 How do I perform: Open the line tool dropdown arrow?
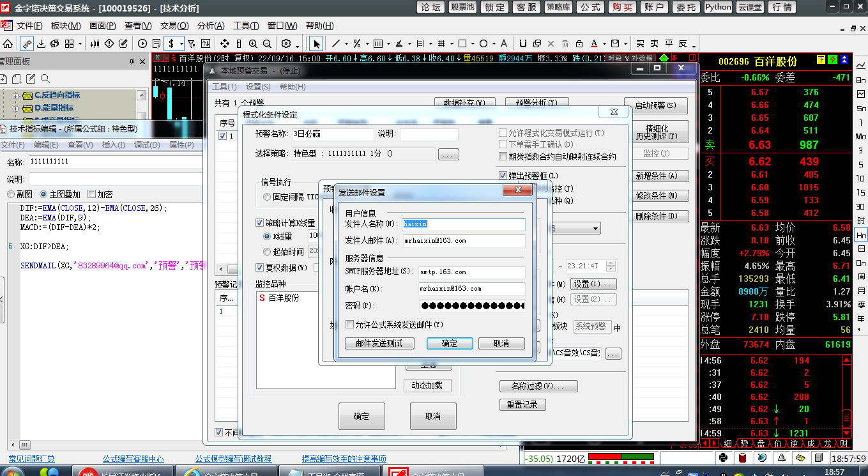pos(346,44)
